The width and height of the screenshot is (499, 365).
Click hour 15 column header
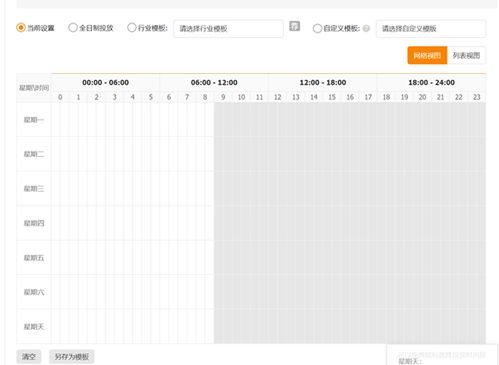(332, 97)
